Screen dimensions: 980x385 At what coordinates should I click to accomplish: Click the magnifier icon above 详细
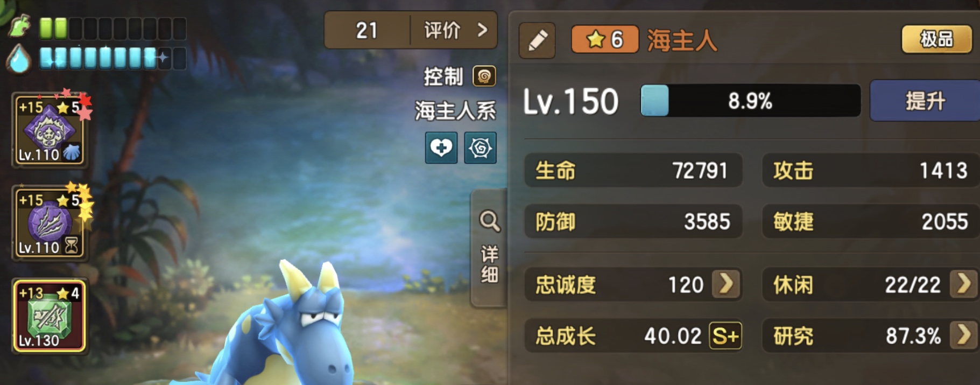(x=489, y=221)
